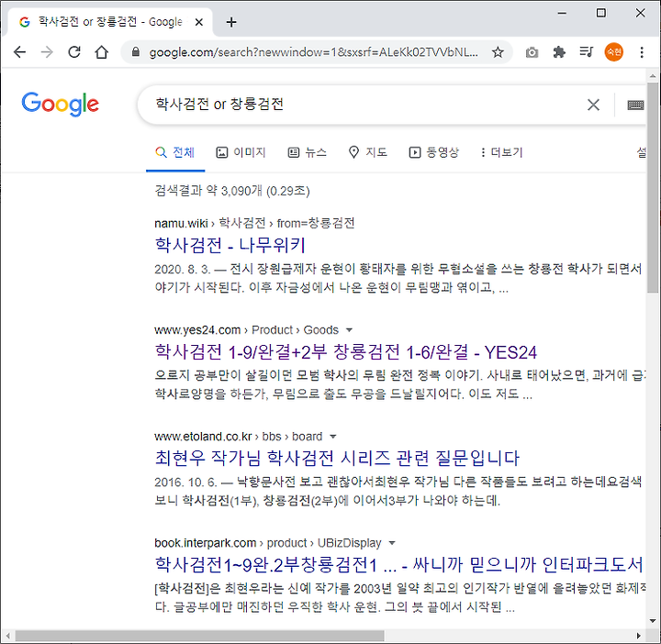Clear the search query with the X

point(593,105)
